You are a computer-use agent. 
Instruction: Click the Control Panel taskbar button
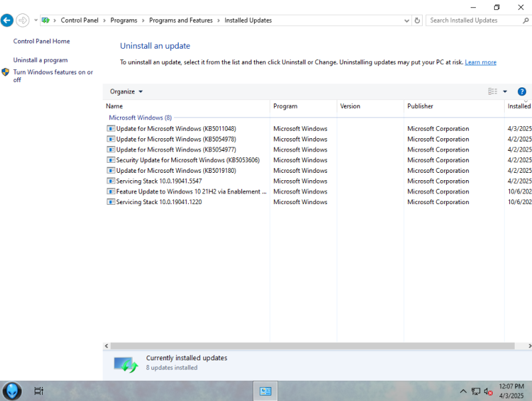coord(265,391)
